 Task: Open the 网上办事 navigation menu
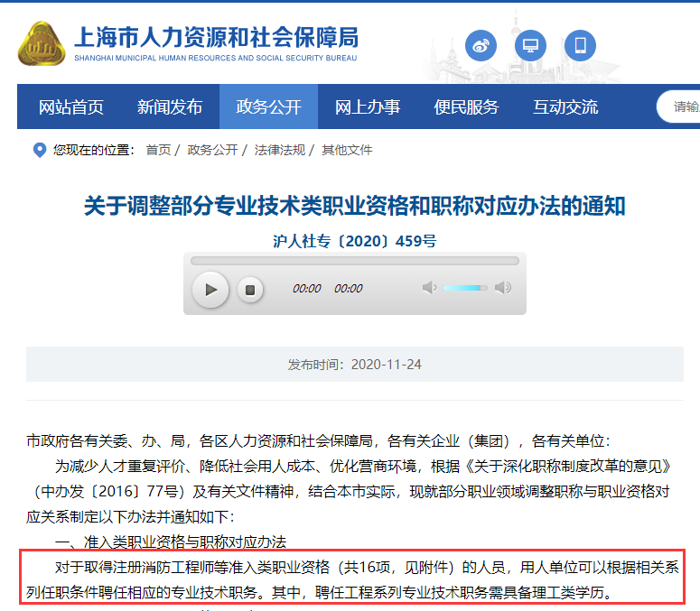[368, 107]
